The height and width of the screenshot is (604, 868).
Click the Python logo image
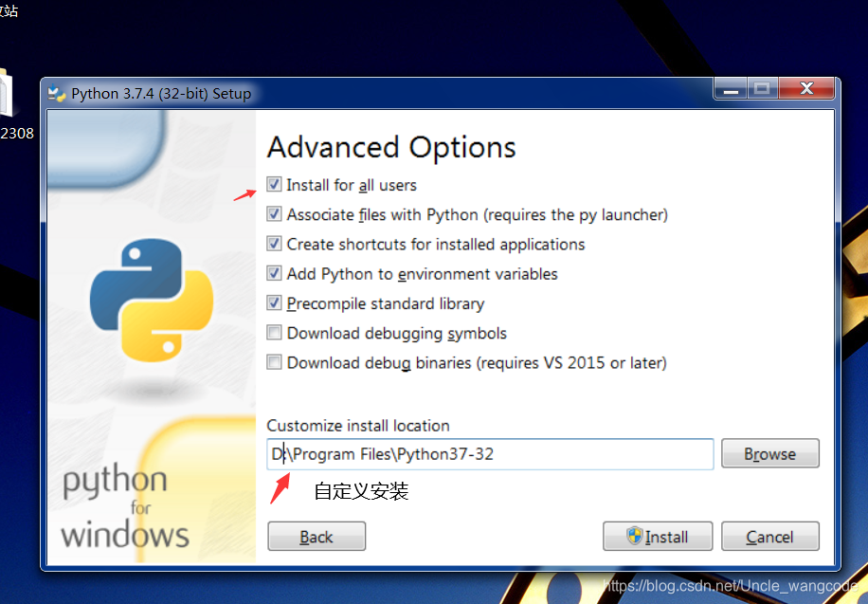click(152, 300)
